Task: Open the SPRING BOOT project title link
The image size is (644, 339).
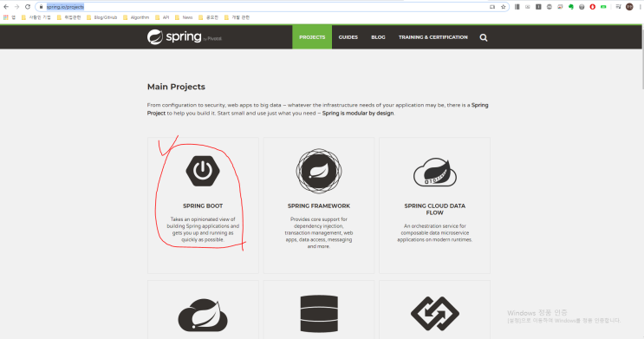Action: 203,205
